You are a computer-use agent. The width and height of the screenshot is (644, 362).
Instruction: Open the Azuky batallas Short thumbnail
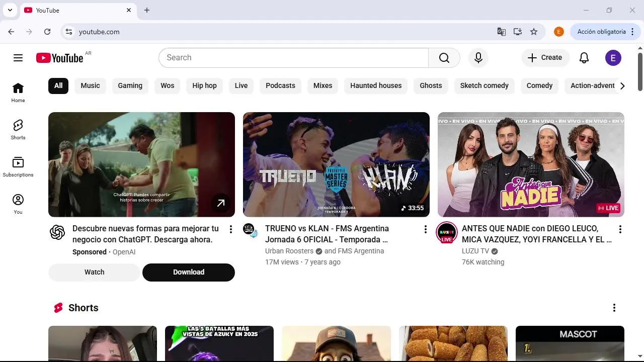pos(219,343)
